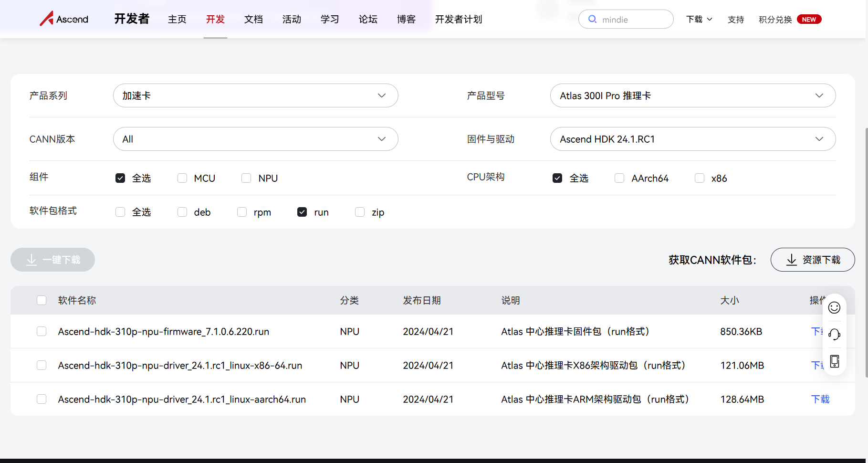868x463 pixels.
Task: Expand the CANN版本 All dropdown
Action: (255, 139)
